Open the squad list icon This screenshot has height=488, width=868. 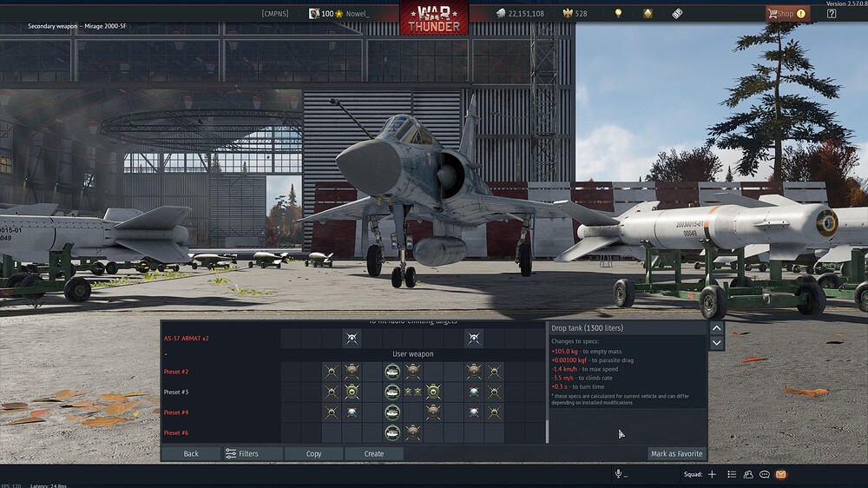point(732,474)
